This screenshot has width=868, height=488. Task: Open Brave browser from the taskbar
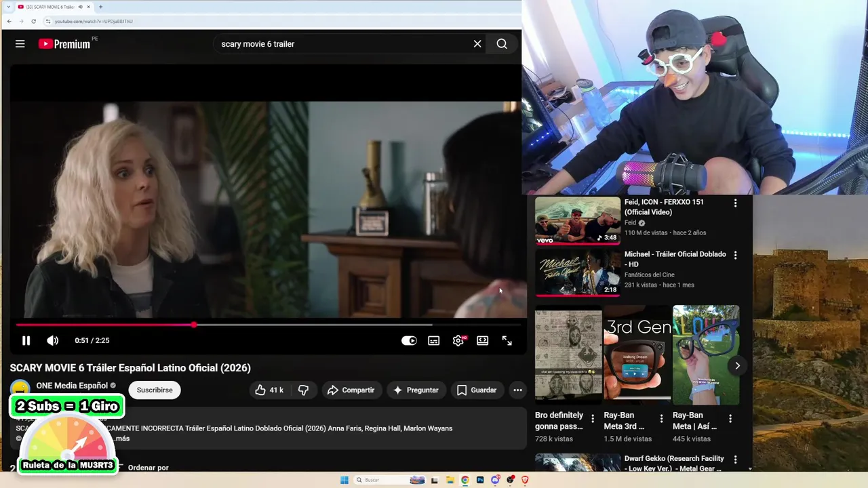pyautogui.click(x=525, y=480)
